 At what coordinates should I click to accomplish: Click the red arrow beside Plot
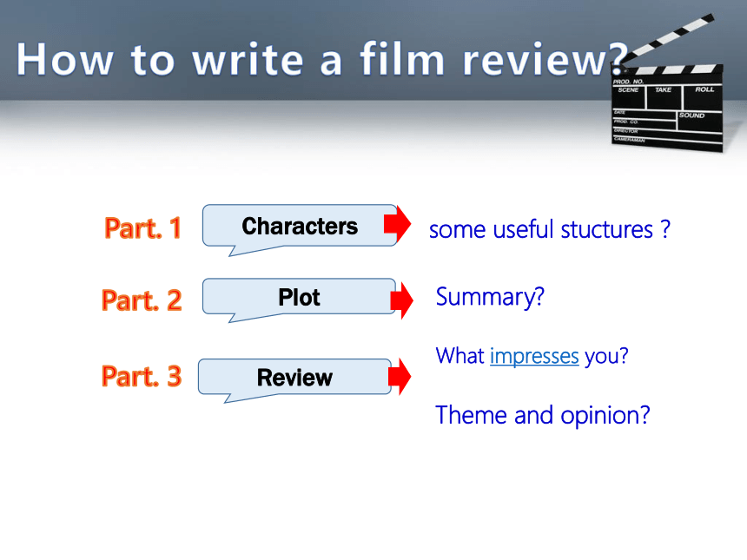[401, 300]
